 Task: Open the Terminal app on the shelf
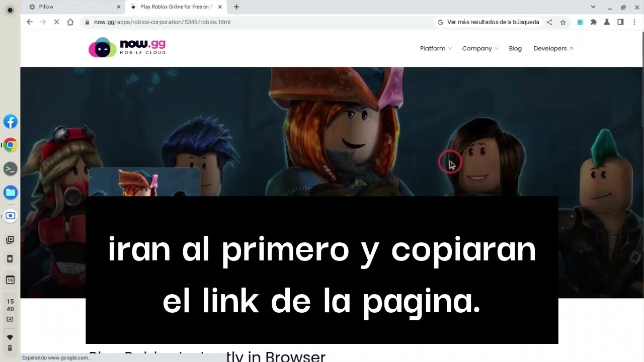tap(10, 169)
